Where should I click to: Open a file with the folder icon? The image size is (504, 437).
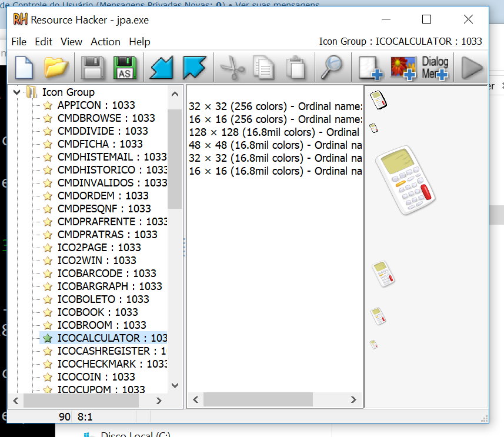pos(56,68)
